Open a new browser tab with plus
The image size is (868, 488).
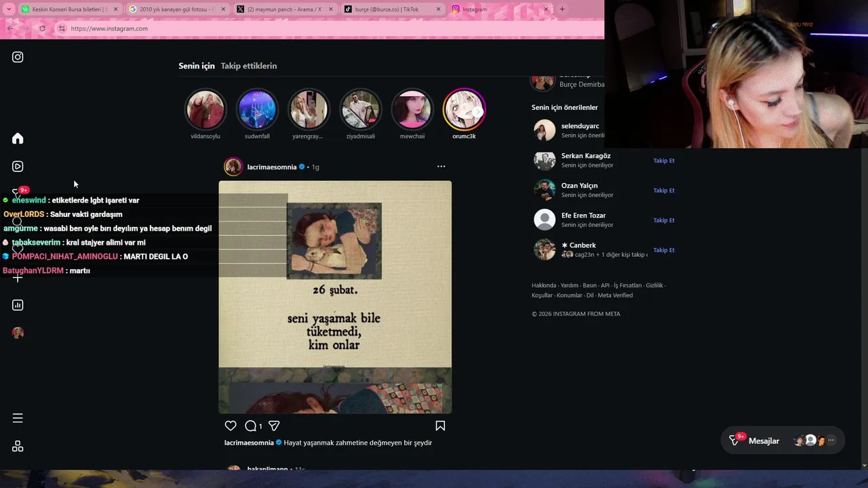point(561,9)
